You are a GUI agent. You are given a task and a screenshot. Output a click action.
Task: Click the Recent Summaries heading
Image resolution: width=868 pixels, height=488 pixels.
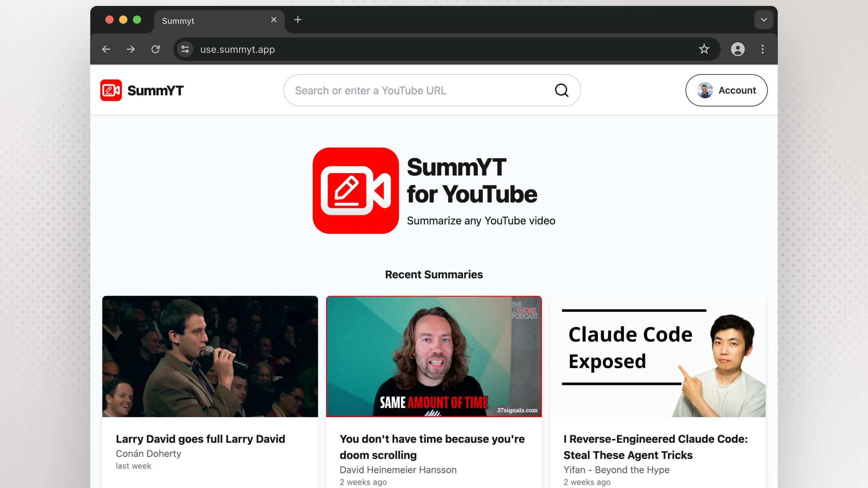pos(434,275)
